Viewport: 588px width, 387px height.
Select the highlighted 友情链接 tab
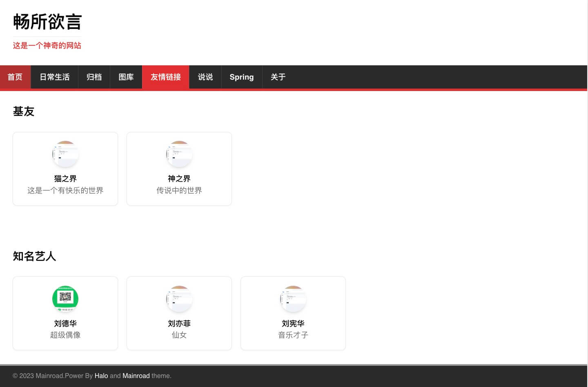click(165, 77)
